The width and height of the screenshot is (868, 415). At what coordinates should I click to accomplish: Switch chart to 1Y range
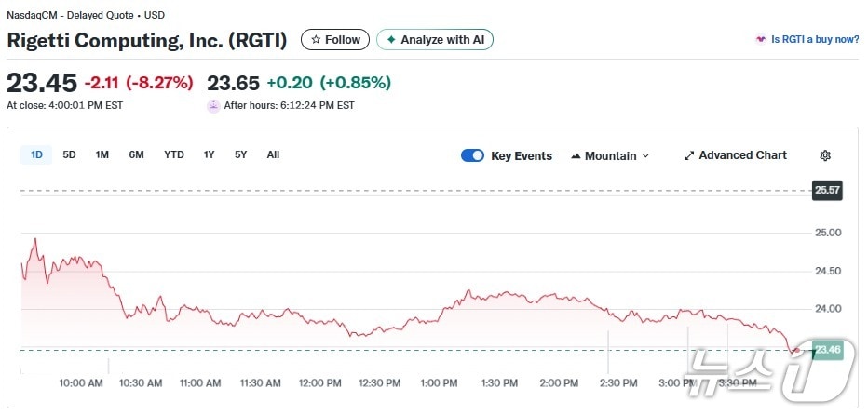[x=209, y=155]
